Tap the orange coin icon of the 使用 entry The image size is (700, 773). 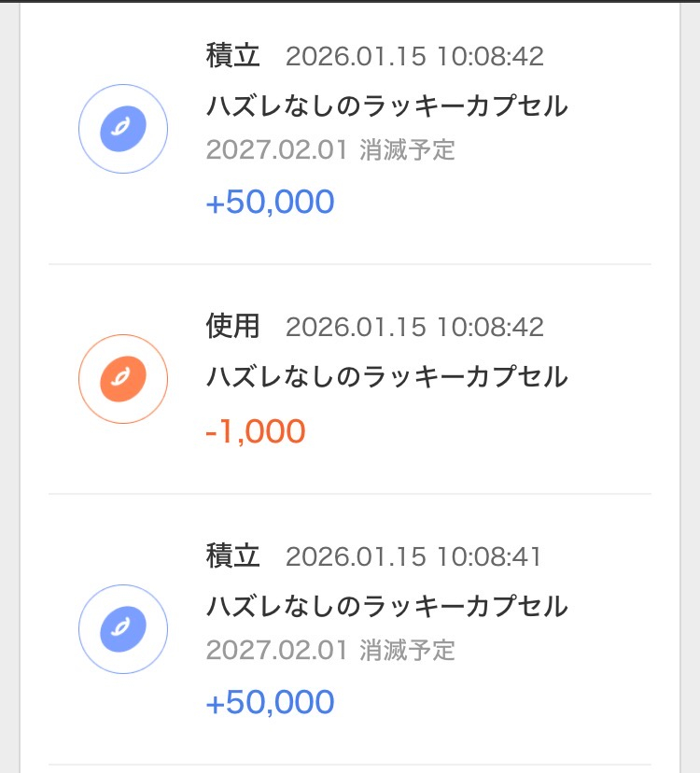[x=122, y=379]
